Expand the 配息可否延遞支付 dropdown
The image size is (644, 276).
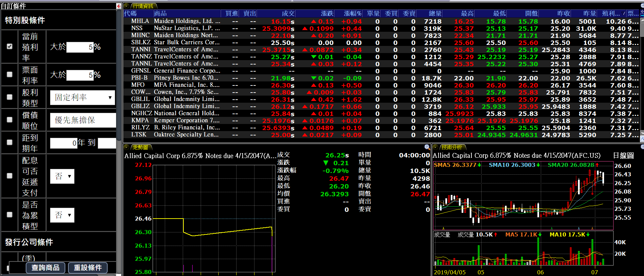[x=62, y=176]
